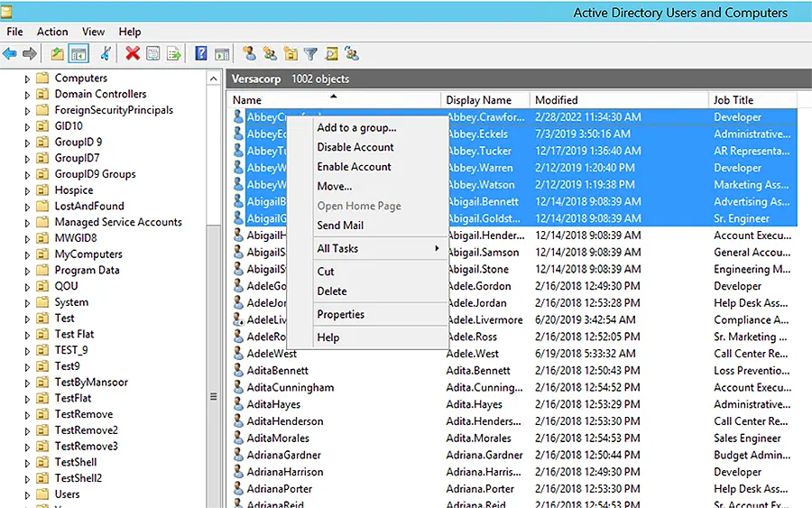
Task: Expand the Computers tree node
Action: 27,79
